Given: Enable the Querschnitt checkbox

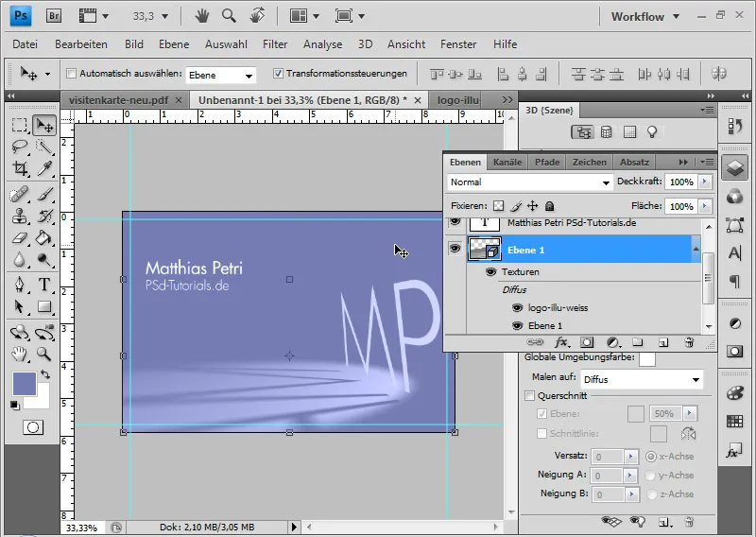Looking at the screenshot, I should coord(529,395).
